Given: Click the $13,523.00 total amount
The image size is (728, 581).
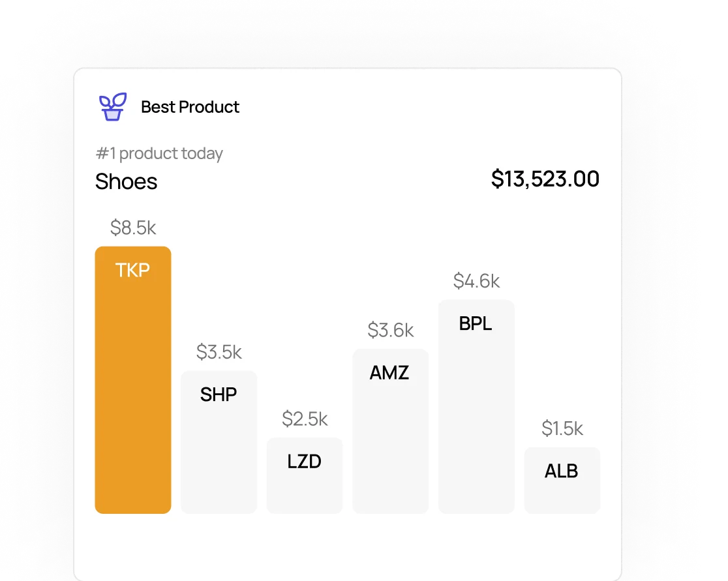Looking at the screenshot, I should point(545,179).
